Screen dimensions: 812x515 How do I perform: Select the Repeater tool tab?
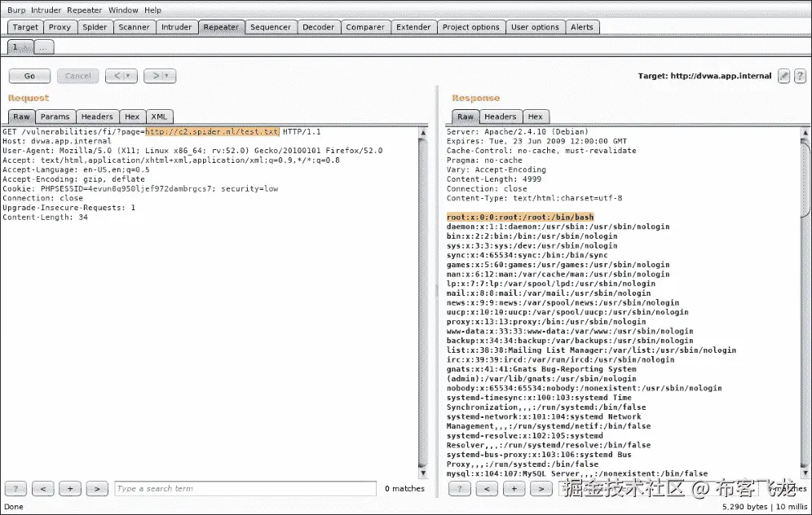click(x=221, y=27)
